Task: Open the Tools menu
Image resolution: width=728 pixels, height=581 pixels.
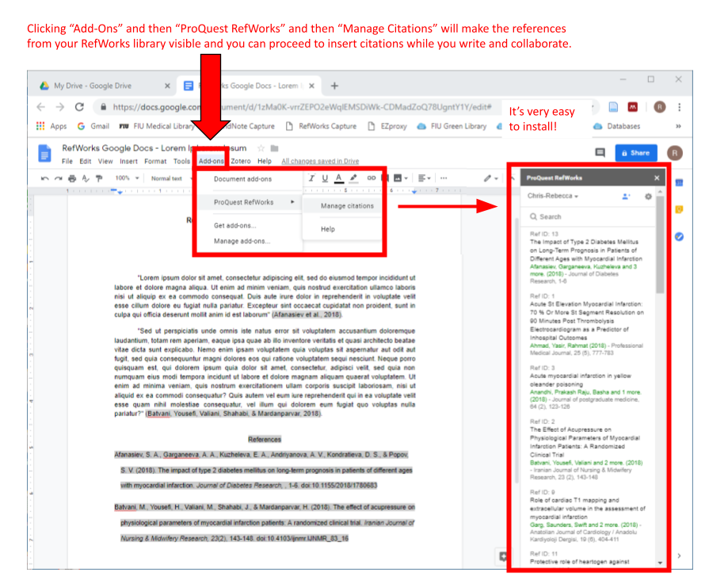Action: coord(181,161)
